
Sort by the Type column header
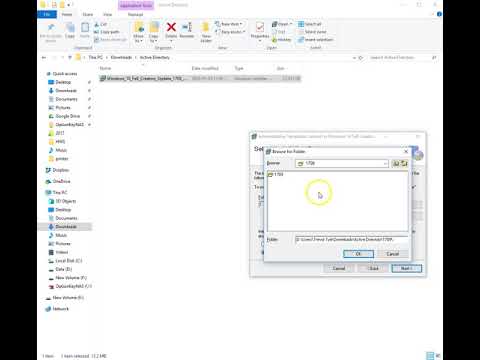pyautogui.click(x=239, y=68)
